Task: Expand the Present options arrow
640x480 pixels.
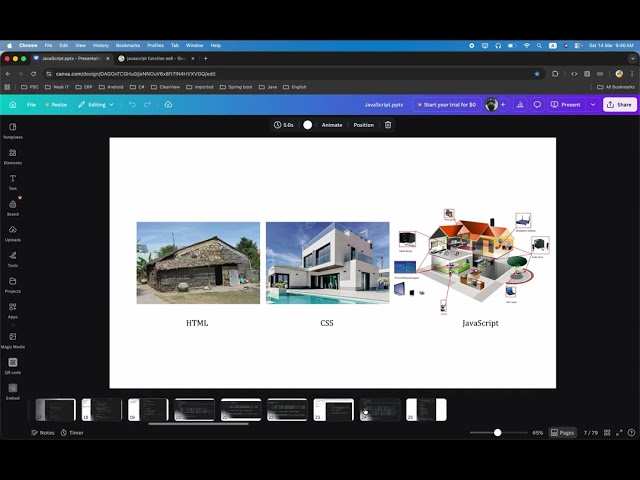Action: [593, 104]
